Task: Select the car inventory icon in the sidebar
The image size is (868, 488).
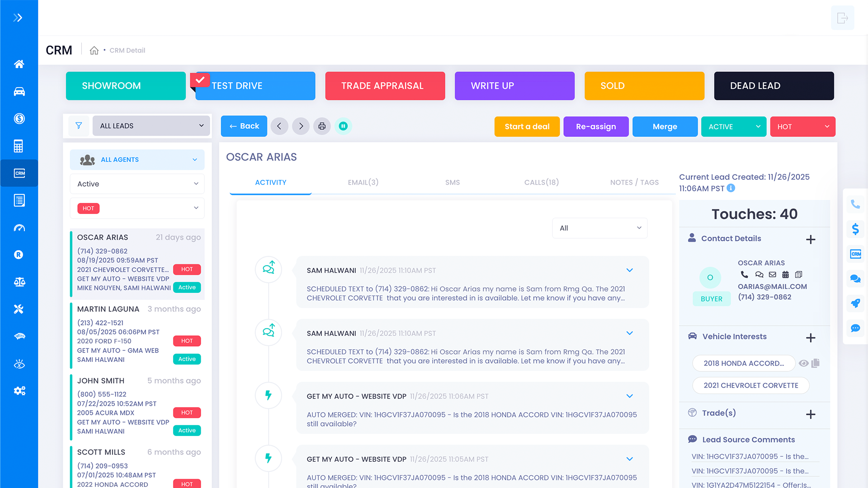Action: pos(19,91)
